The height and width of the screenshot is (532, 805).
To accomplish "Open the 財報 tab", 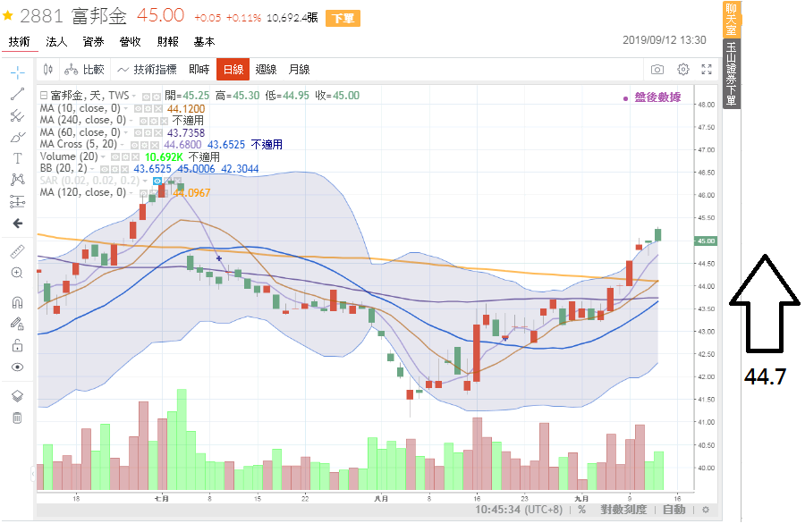I will click(168, 41).
